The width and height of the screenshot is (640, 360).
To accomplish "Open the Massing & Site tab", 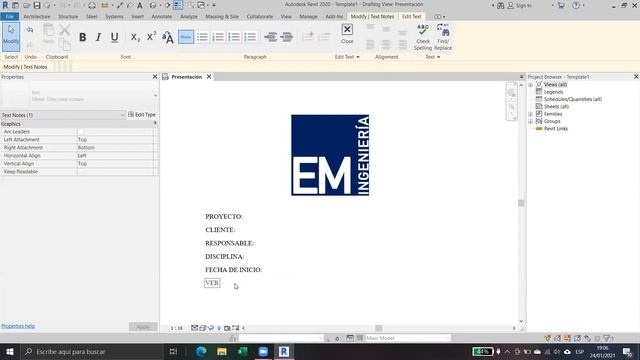I will 222,17.
